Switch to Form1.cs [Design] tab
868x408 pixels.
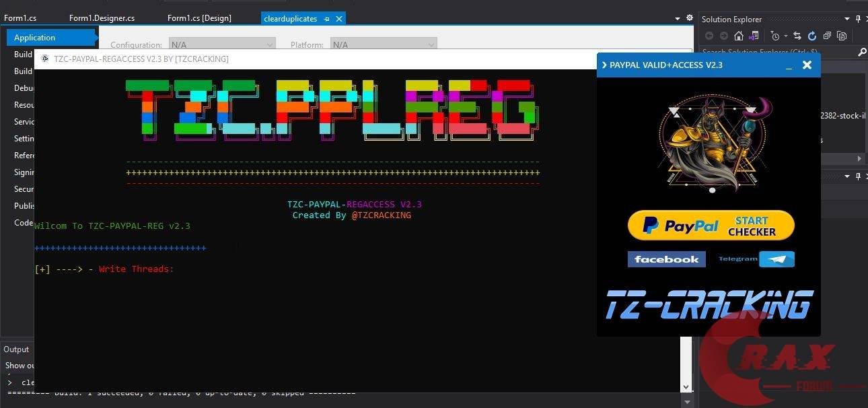[199, 18]
